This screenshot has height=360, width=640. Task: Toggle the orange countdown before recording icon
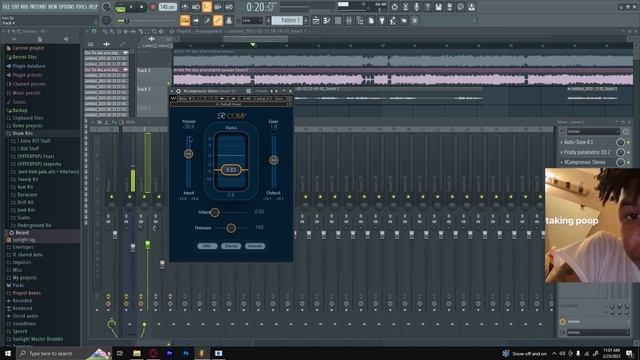tap(207, 7)
